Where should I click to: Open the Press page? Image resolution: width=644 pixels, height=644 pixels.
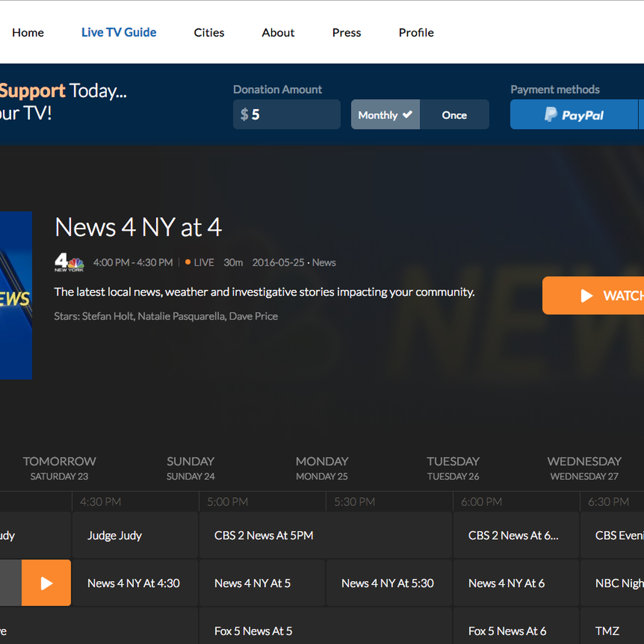tap(347, 33)
